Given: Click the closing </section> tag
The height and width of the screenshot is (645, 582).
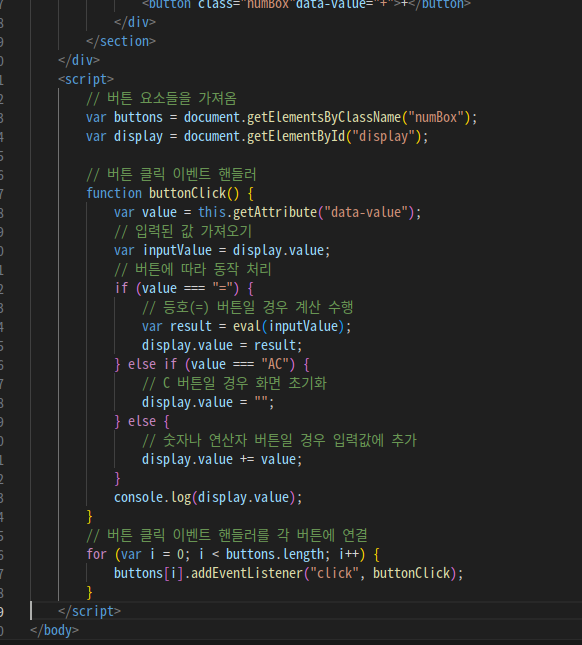Looking at the screenshot, I should (x=121, y=41).
